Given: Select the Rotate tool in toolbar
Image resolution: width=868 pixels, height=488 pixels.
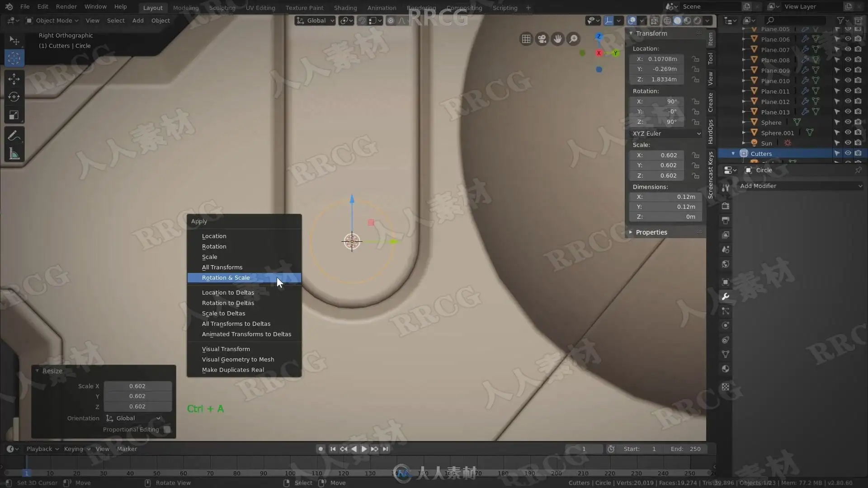Looking at the screenshot, I should 14,97.
